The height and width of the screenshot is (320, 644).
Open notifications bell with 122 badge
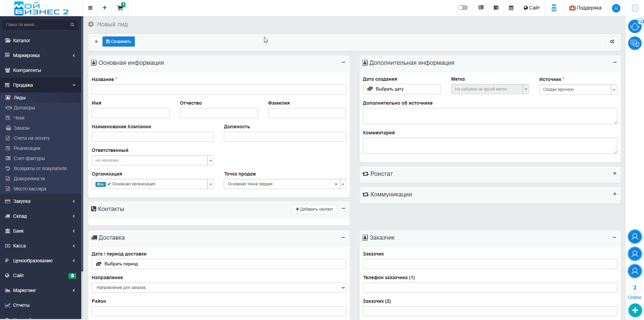pyautogui.click(x=635, y=26)
